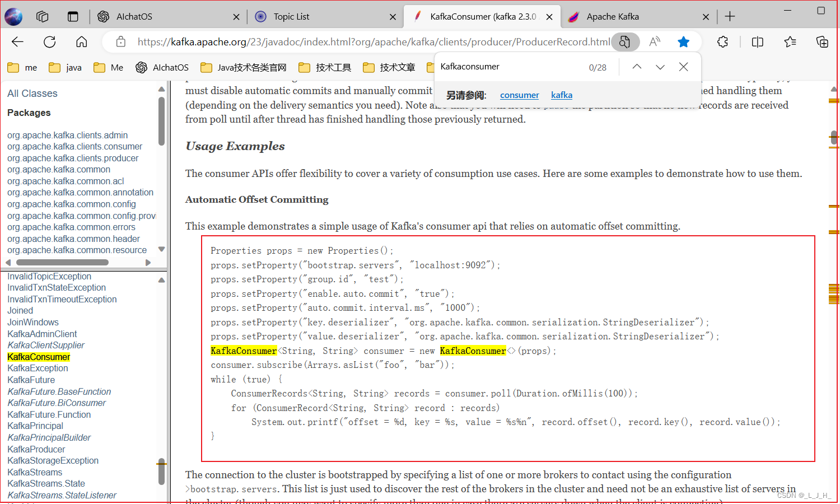Enable the read aloud icon
Image resolution: width=840 pixels, height=504 pixels.
pos(655,42)
